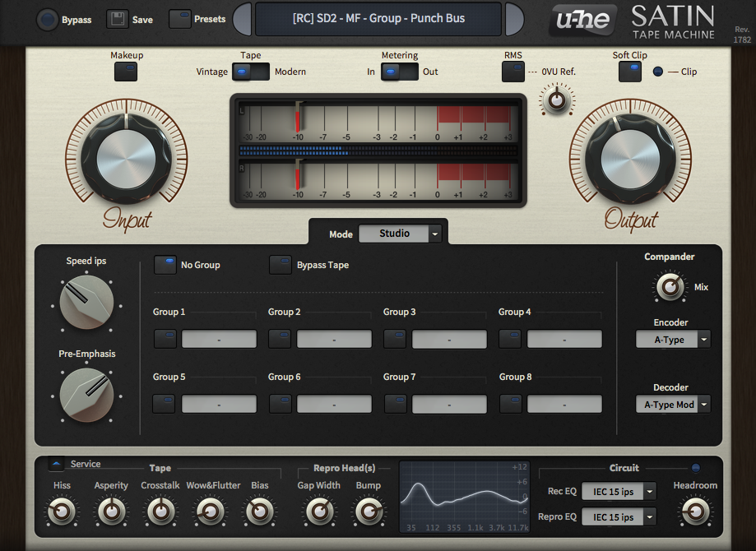Go to next preset with right arrow

513,19
